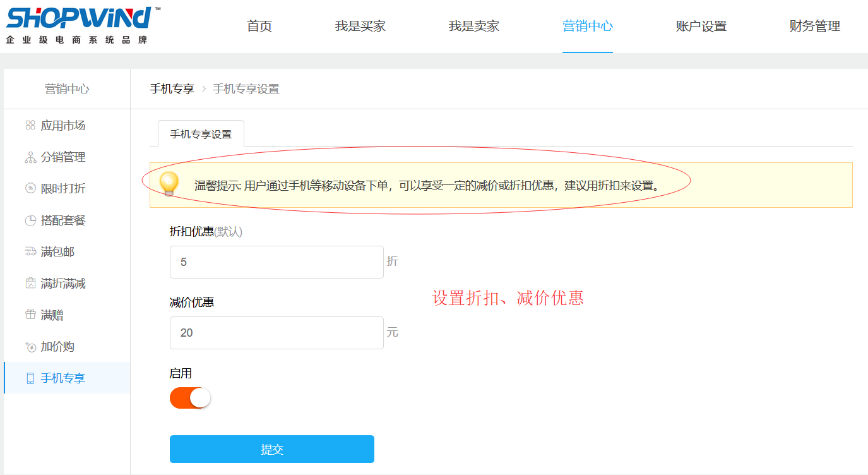Click the 满包邮 truck icon
The image size is (868, 475).
30,251
